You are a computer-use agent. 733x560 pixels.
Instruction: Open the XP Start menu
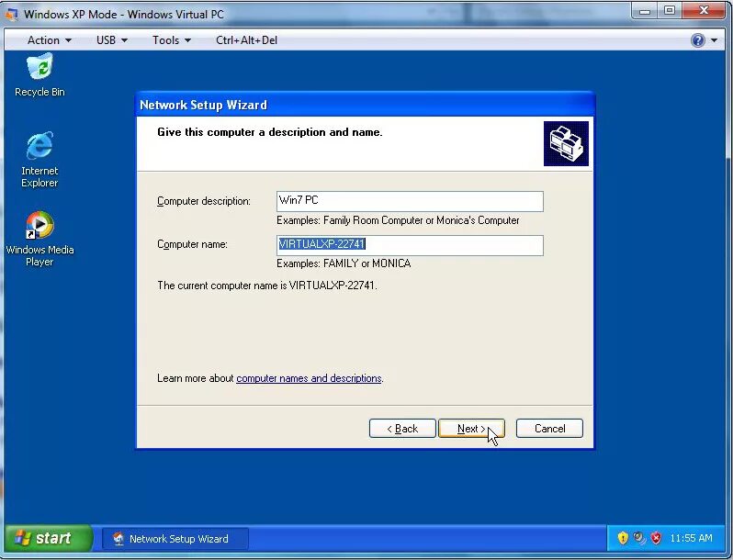[49, 538]
